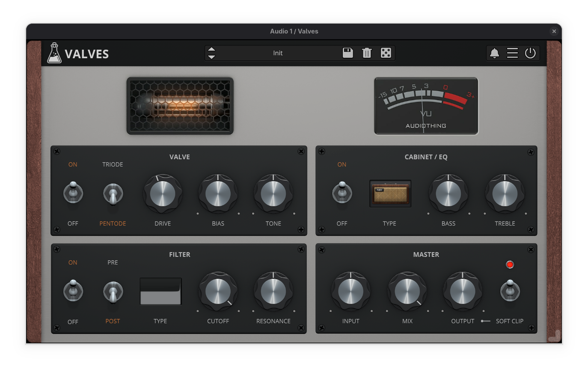
Task: Step to next preset with down arrow
Action: click(x=211, y=57)
